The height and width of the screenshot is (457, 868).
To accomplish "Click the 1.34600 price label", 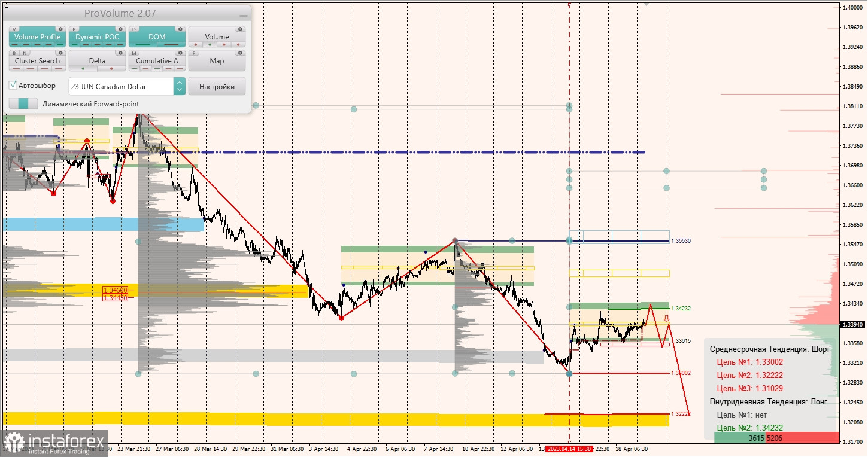I will tap(116, 290).
